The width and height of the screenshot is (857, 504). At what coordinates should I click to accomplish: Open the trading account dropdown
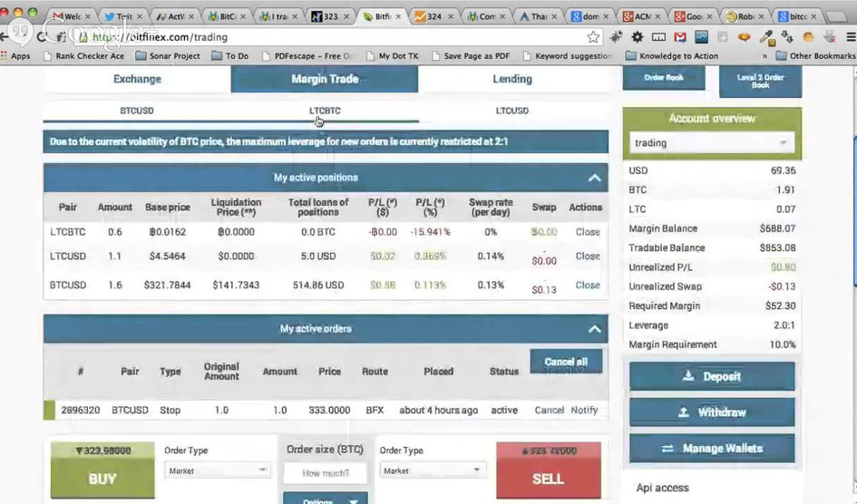pyautogui.click(x=712, y=143)
